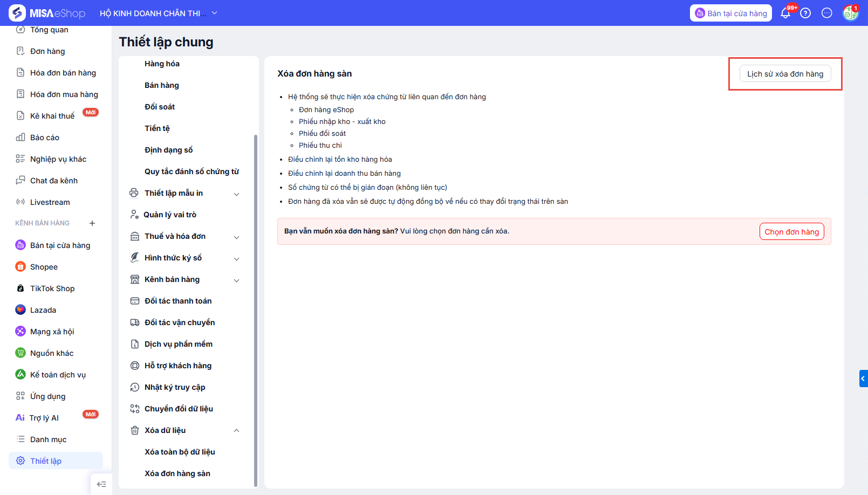This screenshot has height=495, width=868.
Task: Open Quản lý vai trò settings
Action: (170, 215)
